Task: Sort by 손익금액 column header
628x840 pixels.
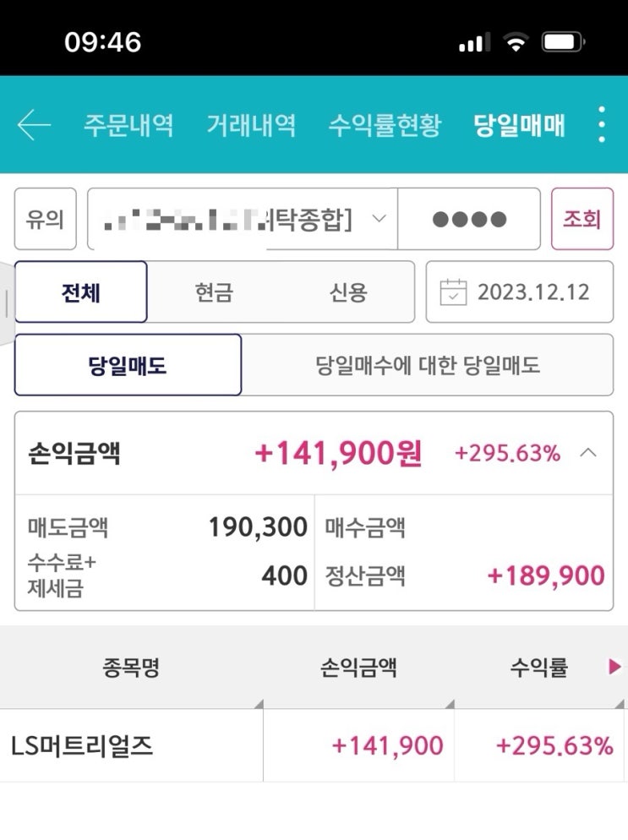Action: 358,668
